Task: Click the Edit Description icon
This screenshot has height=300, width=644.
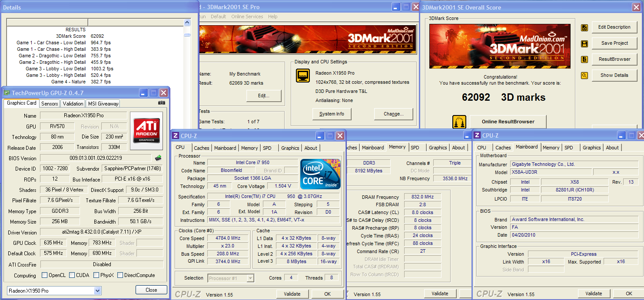Action: tap(584, 27)
